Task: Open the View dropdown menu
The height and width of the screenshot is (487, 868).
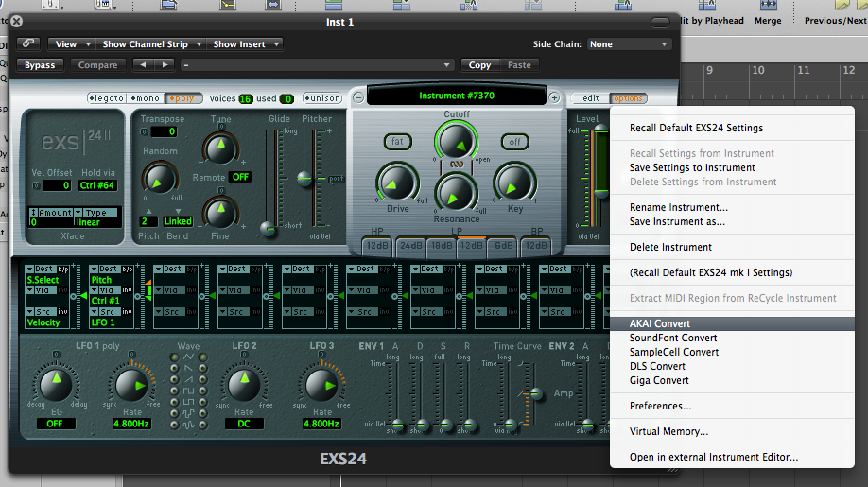Action: tap(73, 43)
